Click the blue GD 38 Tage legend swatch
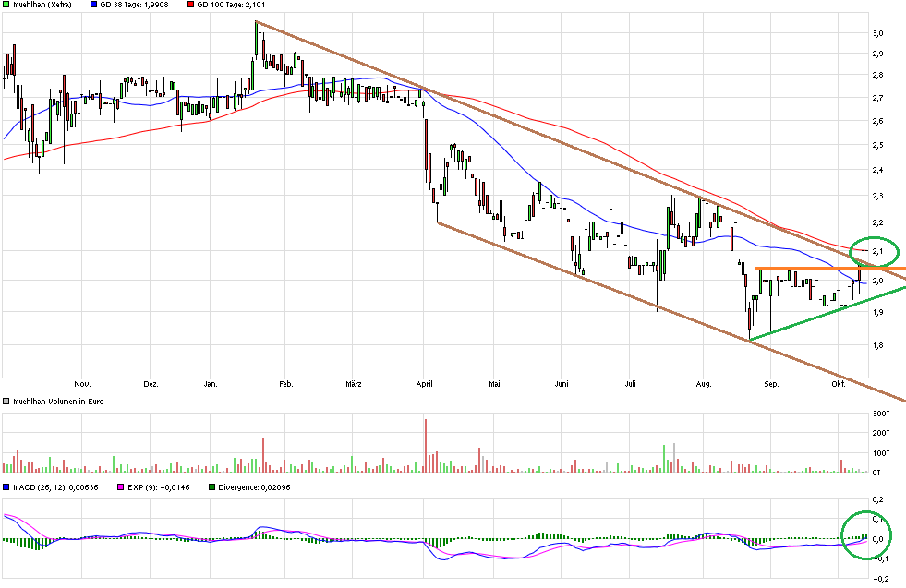The height and width of the screenshot is (588, 906). [x=93, y=5]
